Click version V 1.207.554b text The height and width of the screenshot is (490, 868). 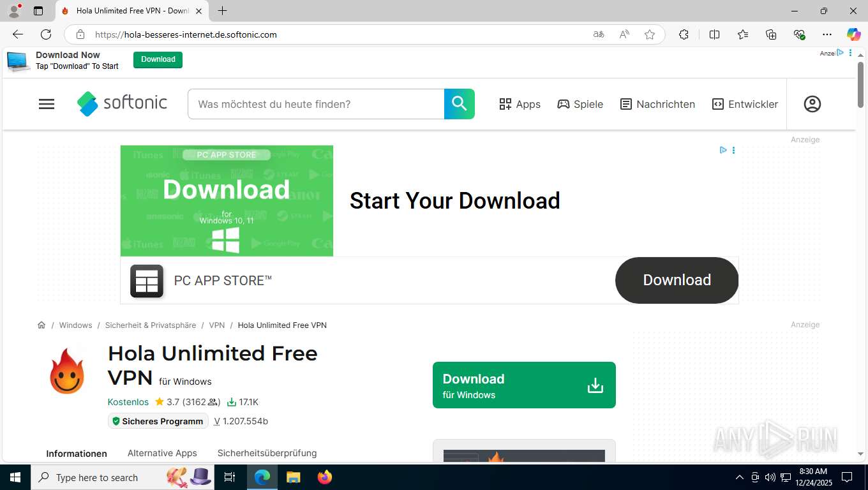coord(241,421)
